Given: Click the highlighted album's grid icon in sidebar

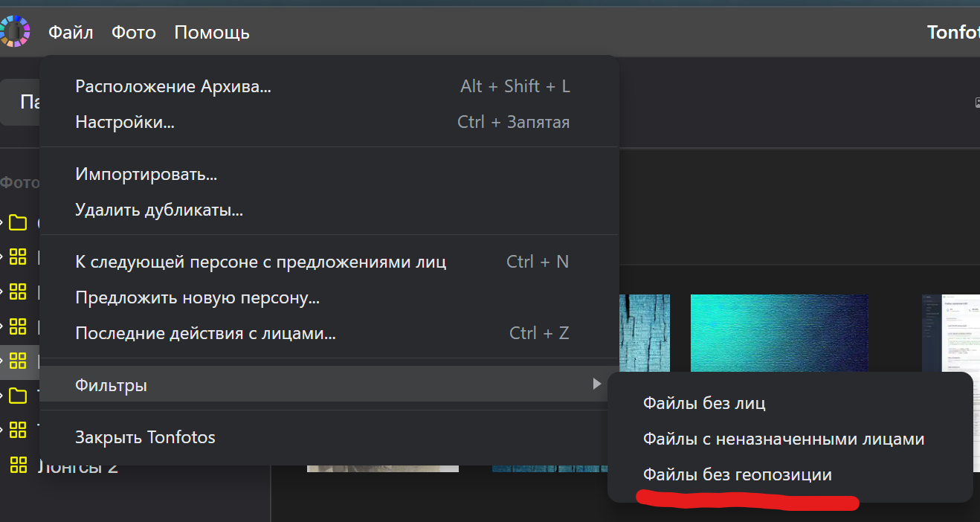Looking at the screenshot, I should click(x=18, y=361).
